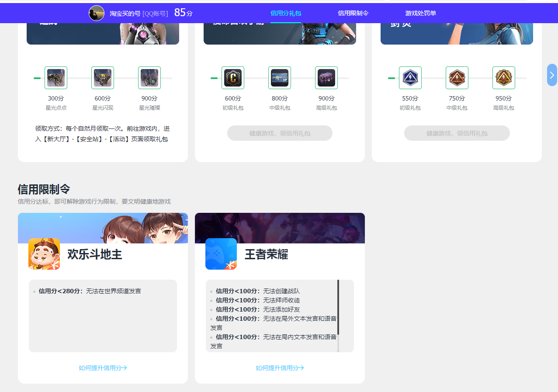Open the 750分 中级礼包 bronze badge icon
Image resolution: width=558 pixels, height=392 pixels.
click(x=457, y=78)
